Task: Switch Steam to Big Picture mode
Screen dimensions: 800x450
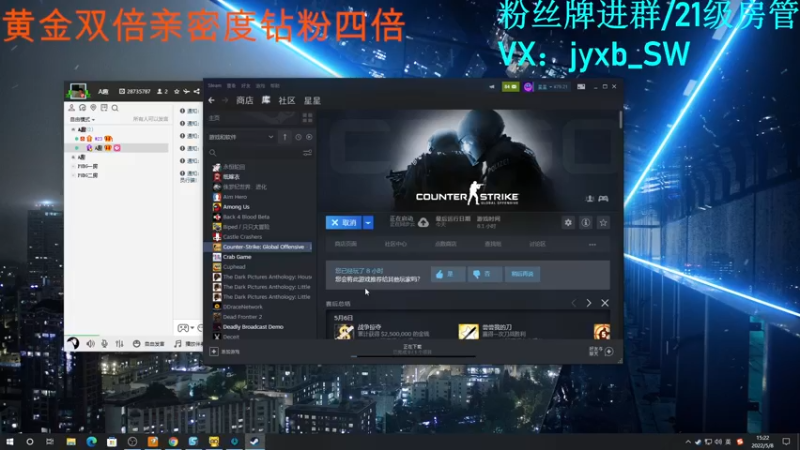Action: [581, 87]
